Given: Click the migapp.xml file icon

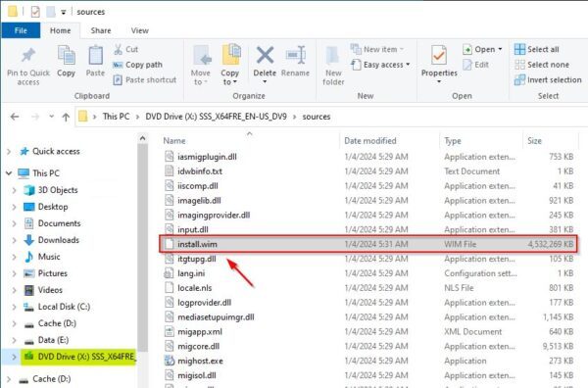Looking at the screenshot, I should coord(170,331).
